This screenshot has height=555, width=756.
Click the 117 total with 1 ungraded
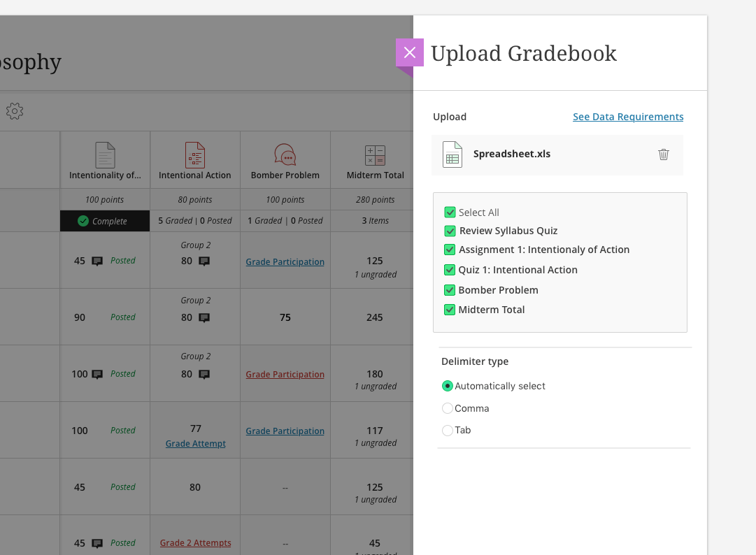click(x=372, y=430)
